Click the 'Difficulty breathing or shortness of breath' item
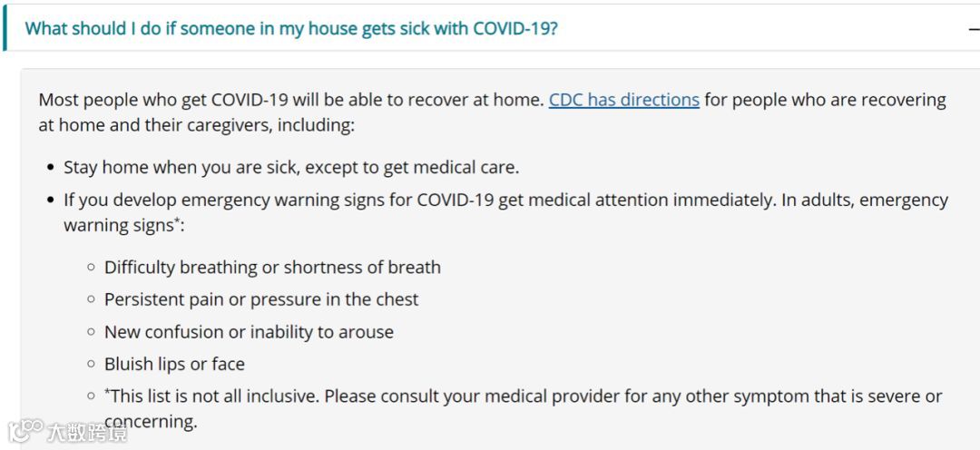This screenshot has height=450, width=980. click(272, 268)
